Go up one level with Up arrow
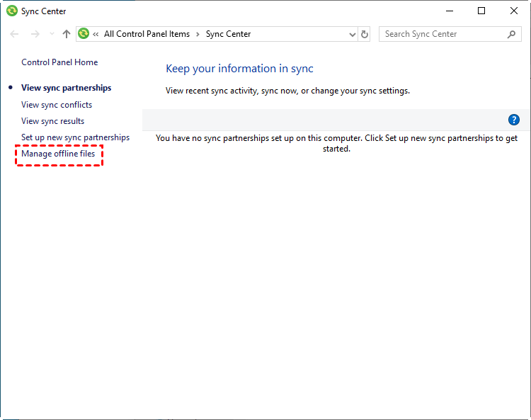The image size is (531, 420). [x=67, y=34]
